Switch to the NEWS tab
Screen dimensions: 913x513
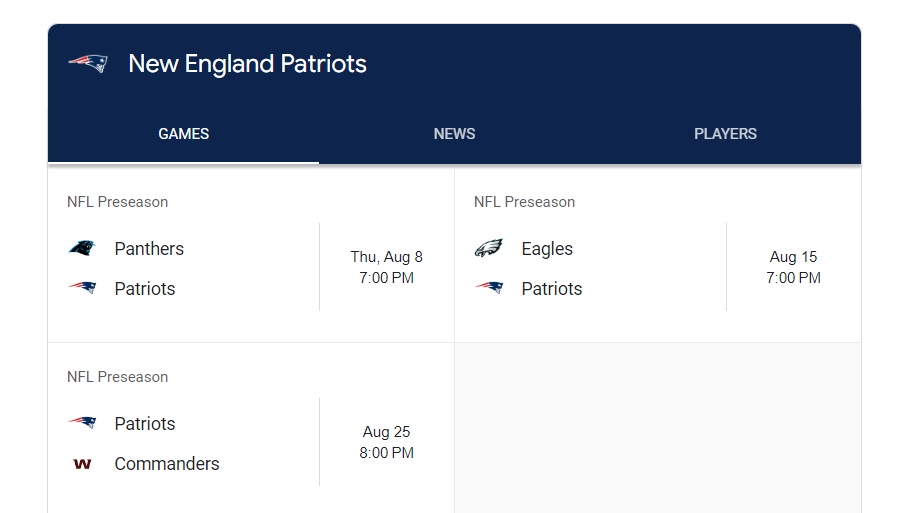(454, 134)
